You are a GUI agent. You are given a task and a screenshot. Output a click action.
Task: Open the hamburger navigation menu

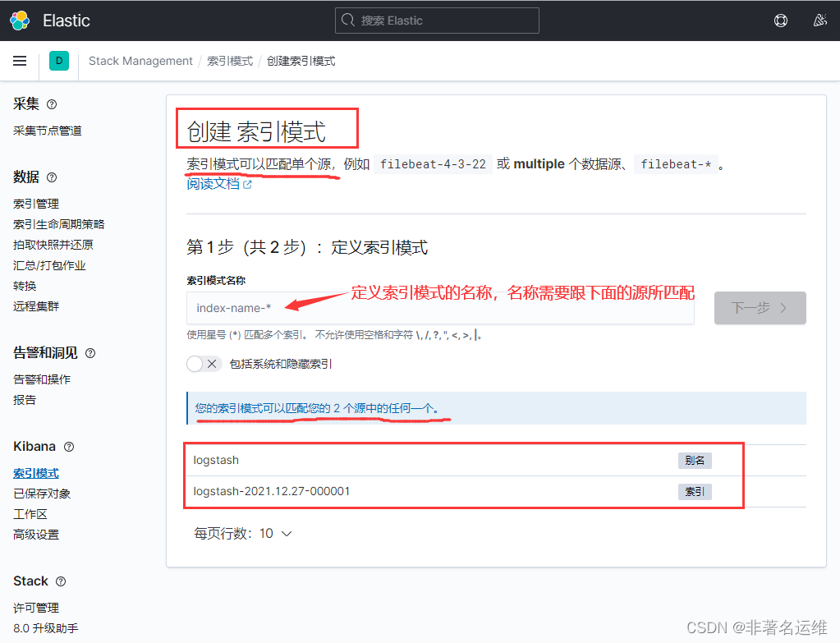click(x=20, y=61)
